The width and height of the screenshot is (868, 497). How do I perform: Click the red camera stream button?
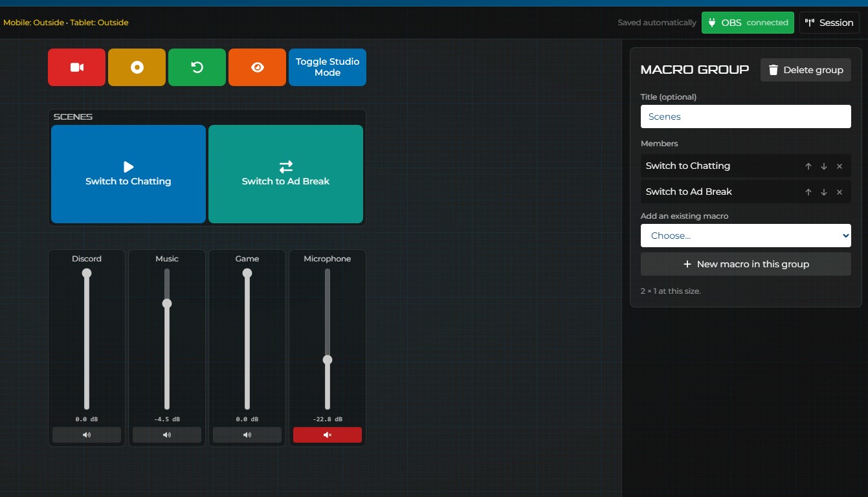(x=76, y=67)
